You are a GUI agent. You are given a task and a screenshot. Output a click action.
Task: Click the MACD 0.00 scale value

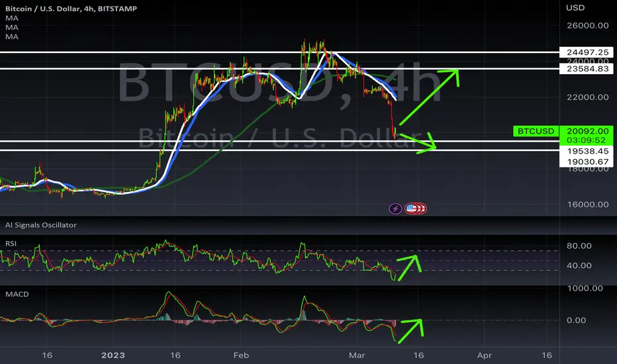(576, 320)
